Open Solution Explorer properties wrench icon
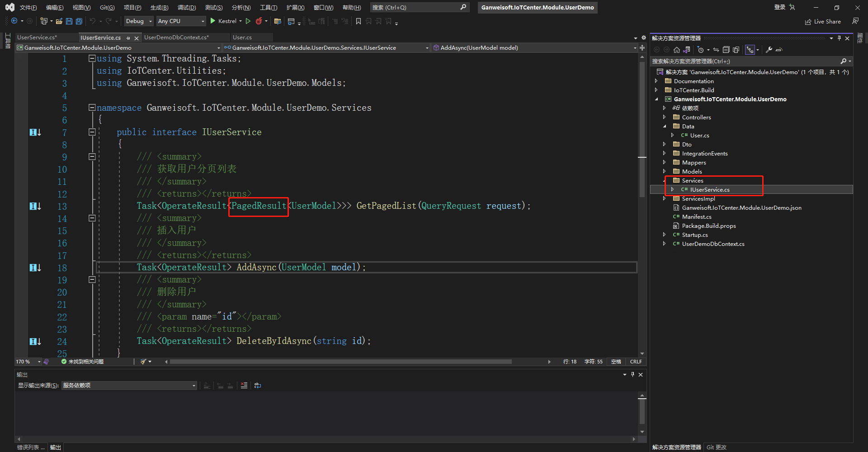Image resolution: width=868 pixels, height=452 pixels. coord(769,50)
